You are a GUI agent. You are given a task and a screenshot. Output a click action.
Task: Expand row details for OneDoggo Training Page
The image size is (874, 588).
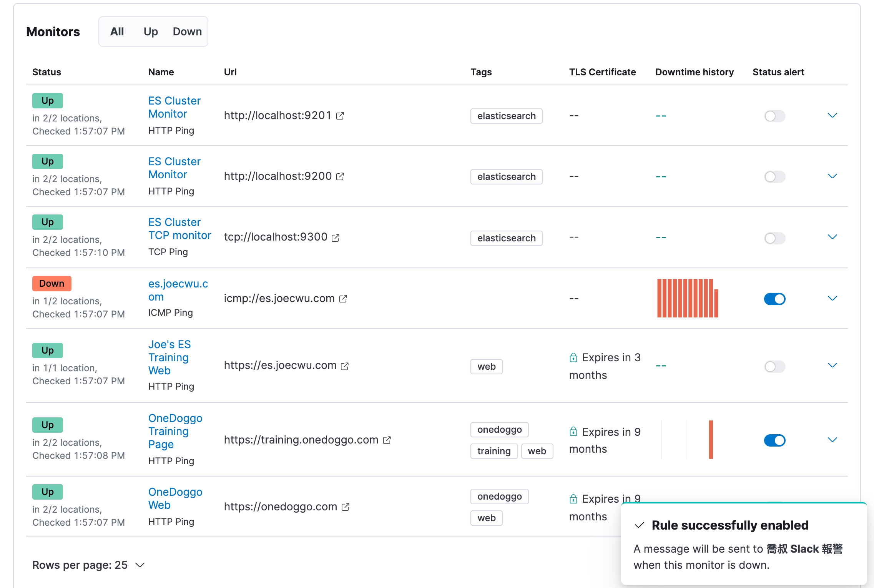click(x=832, y=440)
